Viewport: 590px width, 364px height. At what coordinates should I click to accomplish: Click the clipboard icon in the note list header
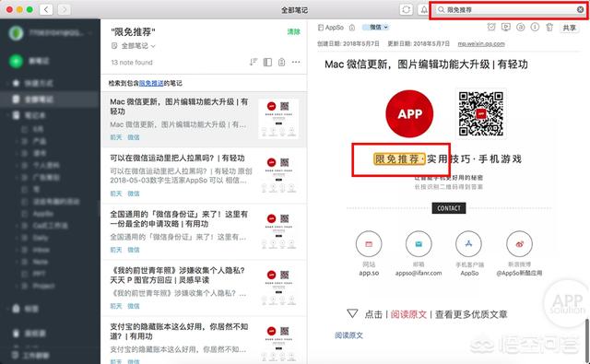click(281, 62)
